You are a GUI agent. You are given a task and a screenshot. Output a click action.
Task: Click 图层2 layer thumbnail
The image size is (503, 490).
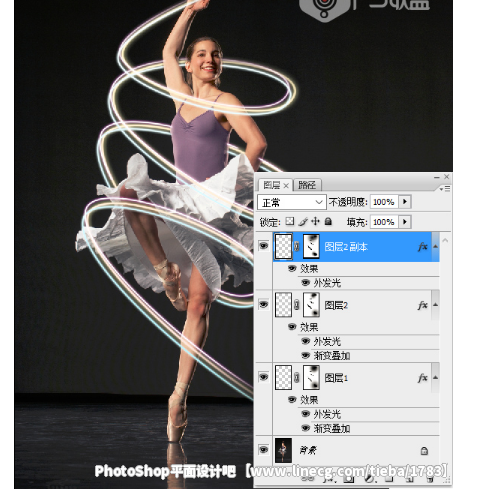[x=283, y=305]
